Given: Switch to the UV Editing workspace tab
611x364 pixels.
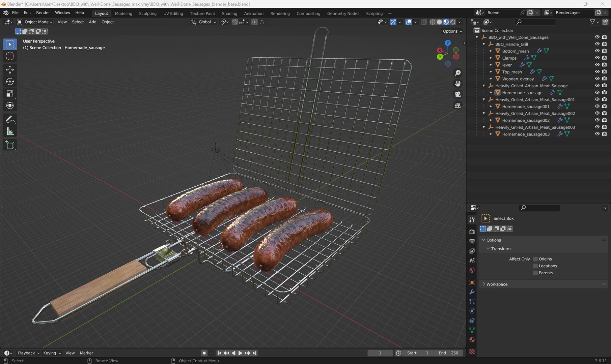Looking at the screenshot, I should tap(173, 13).
